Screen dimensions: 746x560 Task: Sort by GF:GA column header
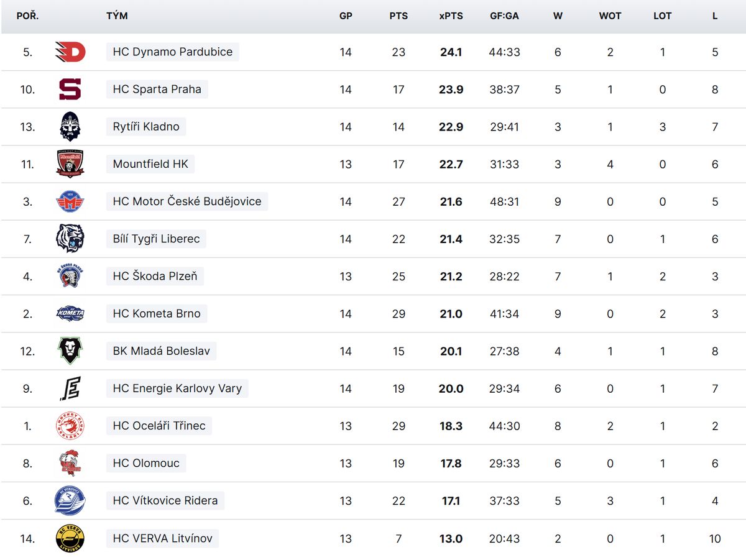[504, 16]
